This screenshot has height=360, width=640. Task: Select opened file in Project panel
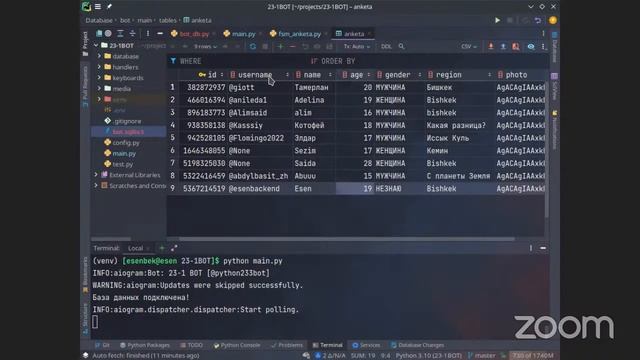pyautogui.click(x=108, y=33)
